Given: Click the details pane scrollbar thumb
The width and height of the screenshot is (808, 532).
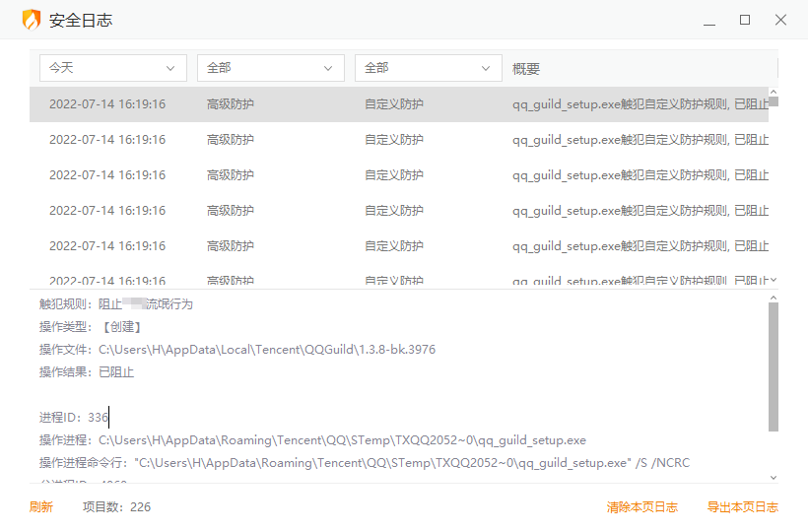Looking at the screenshot, I should (x=774, y=366).
